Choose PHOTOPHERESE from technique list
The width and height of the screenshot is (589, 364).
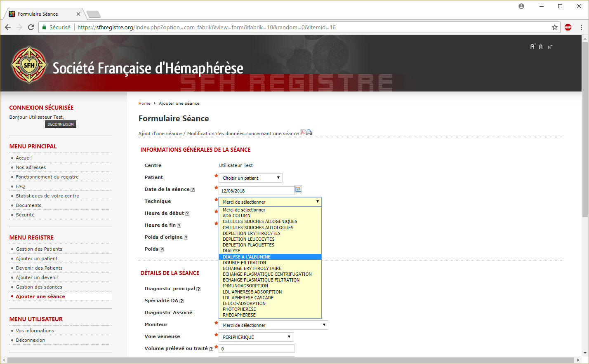click(239, 309)
